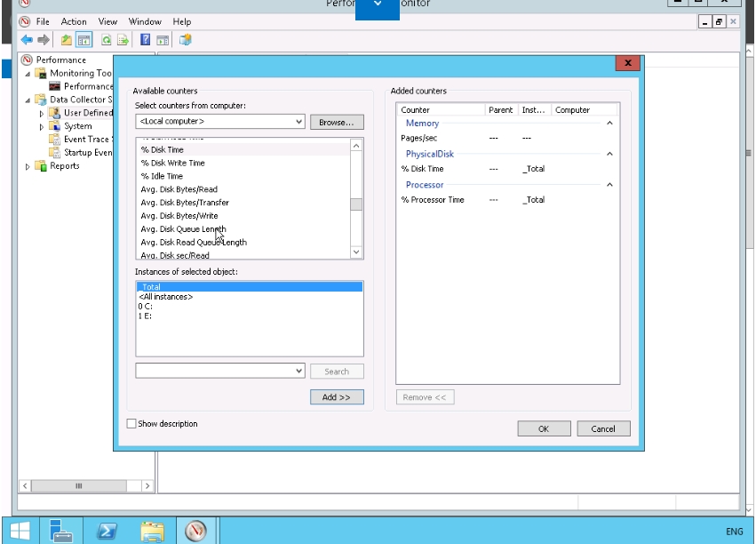Image resolution: width=756 pixels, height=544 pixels.
Task: Click the counter list scroll down arrow
Action: pyautogui.click(x=357, y=252)
